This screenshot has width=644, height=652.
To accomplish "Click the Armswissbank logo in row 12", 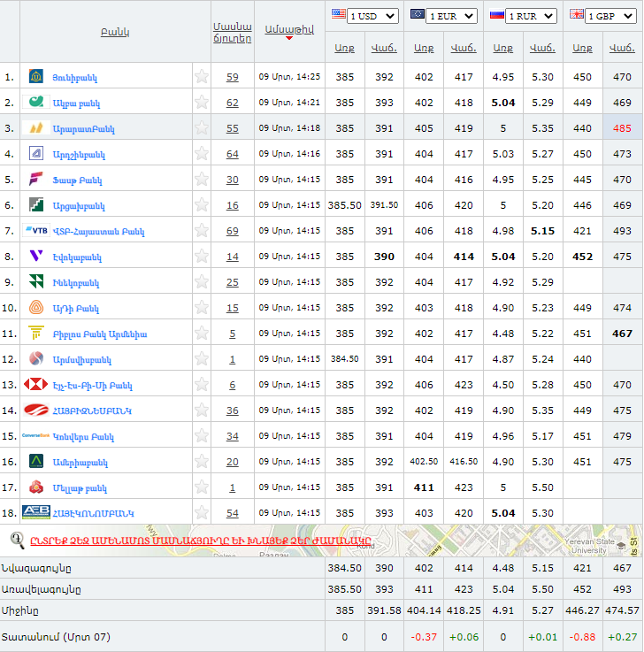I will 36,358.
